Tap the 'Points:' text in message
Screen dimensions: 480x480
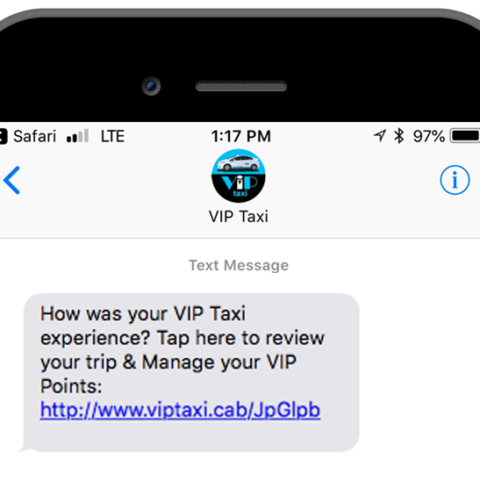pos(71,386)
